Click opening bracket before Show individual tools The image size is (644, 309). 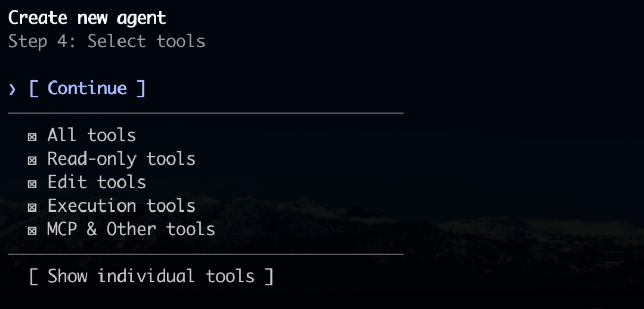33,277
